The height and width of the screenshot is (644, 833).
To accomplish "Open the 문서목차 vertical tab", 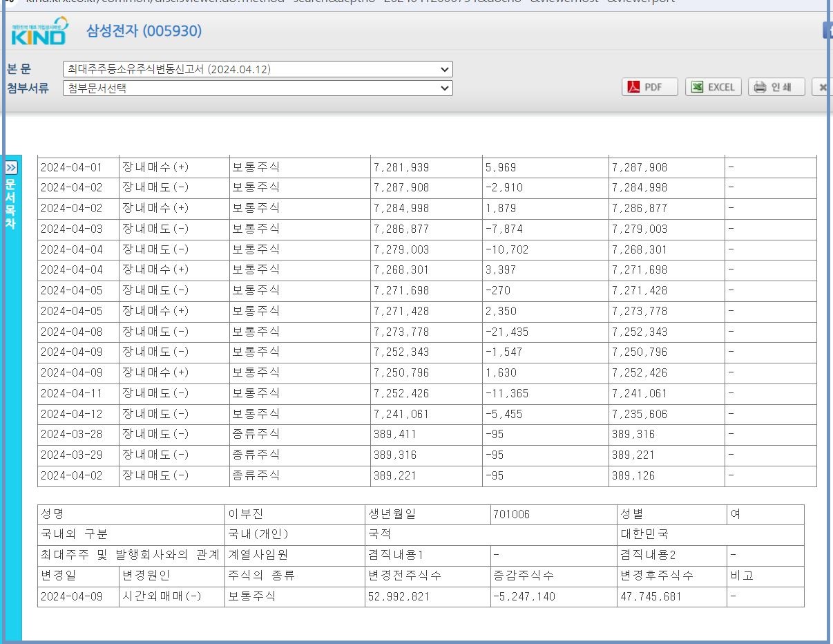I will tap(11, 205).
